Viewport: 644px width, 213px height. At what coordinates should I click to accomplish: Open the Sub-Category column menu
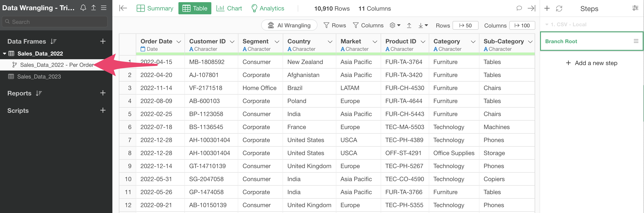coord(530,42)
